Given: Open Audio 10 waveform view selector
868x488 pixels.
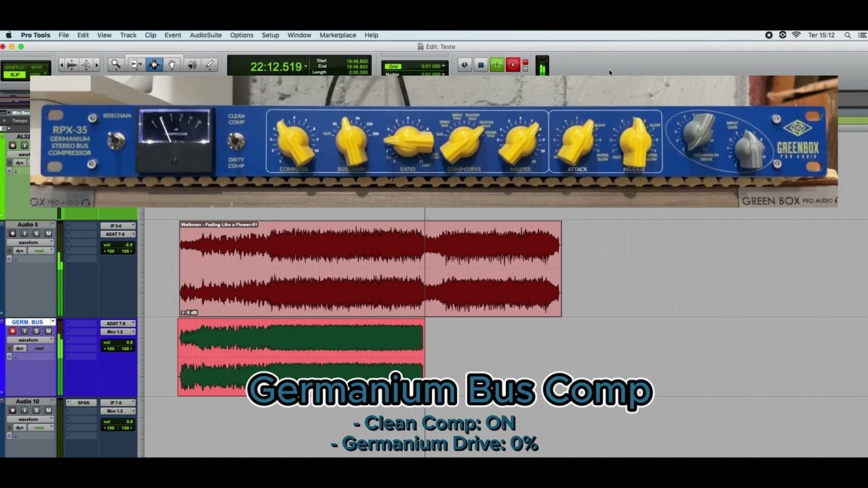Looking at the screenshot, I should click(x=31, y=419).
